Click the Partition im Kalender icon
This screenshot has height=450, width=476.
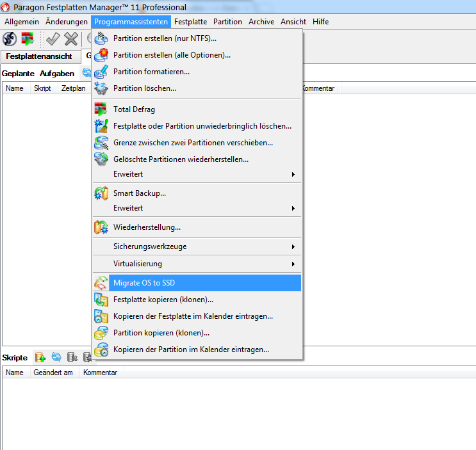click(101, 350)
